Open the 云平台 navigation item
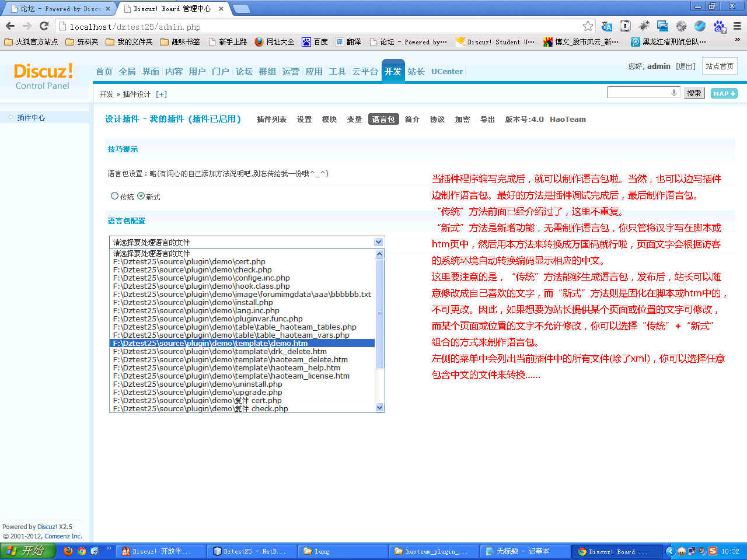747x560 pixels. (x=365, y=71)
